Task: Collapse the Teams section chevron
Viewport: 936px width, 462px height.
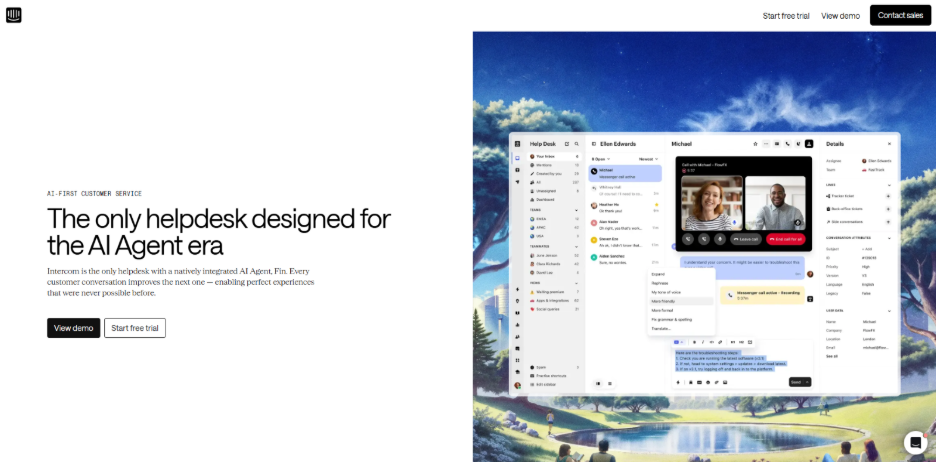Action: tap(576, 210)
